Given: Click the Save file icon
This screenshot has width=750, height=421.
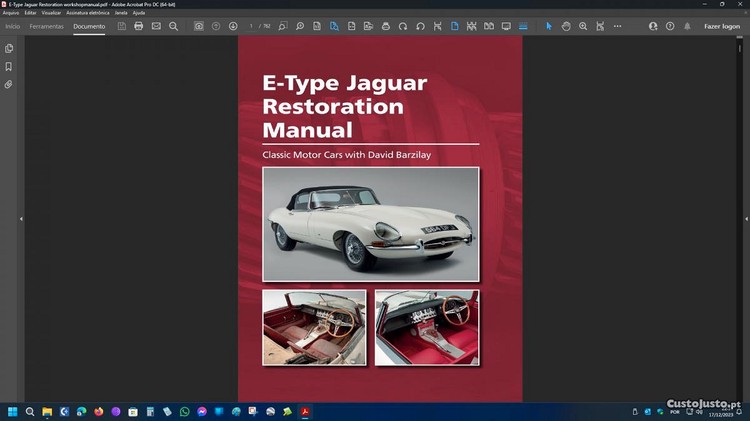Looking at the screenshot, I should point(122,26).
